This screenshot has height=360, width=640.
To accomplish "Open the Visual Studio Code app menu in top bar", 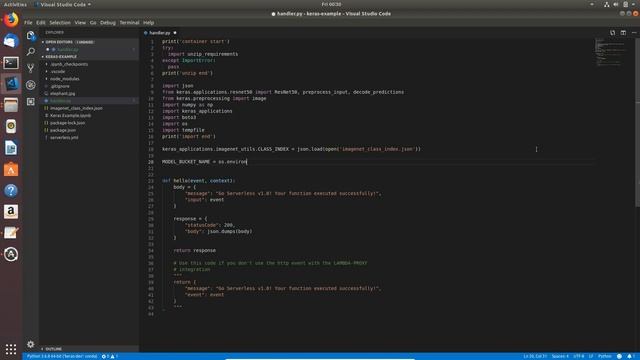I will click(63, 4).
